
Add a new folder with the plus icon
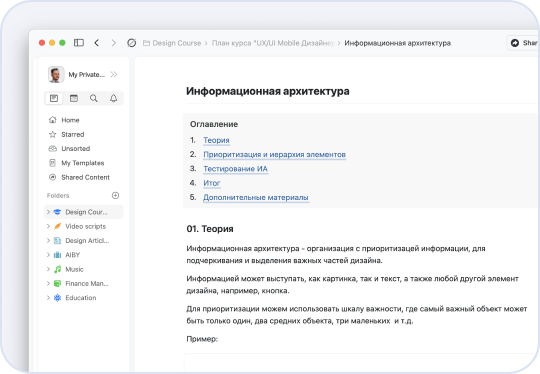tap(115, 195)
